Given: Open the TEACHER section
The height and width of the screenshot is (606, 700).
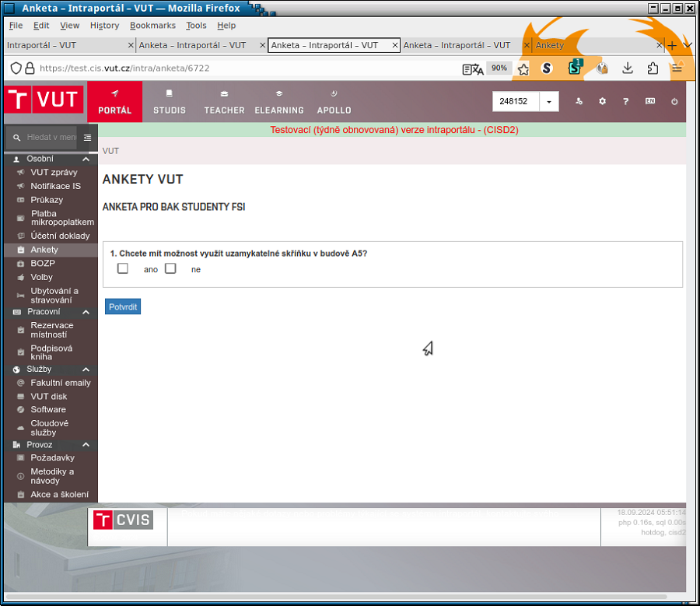Looking at the screenshot, I should [224, 102].
